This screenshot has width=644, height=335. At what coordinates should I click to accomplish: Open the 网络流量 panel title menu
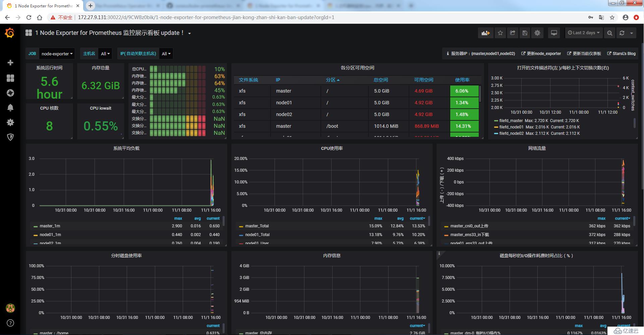click(537, 148)
